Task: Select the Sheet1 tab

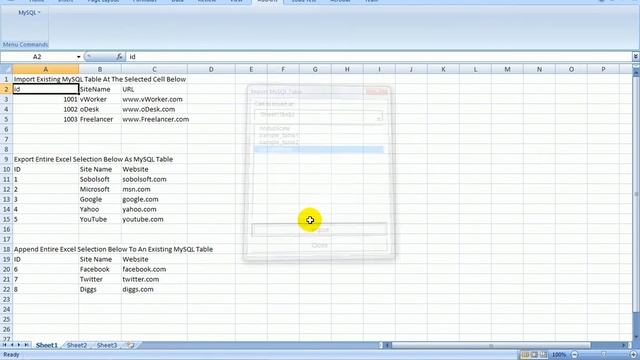Action: (x=47, y=345)
